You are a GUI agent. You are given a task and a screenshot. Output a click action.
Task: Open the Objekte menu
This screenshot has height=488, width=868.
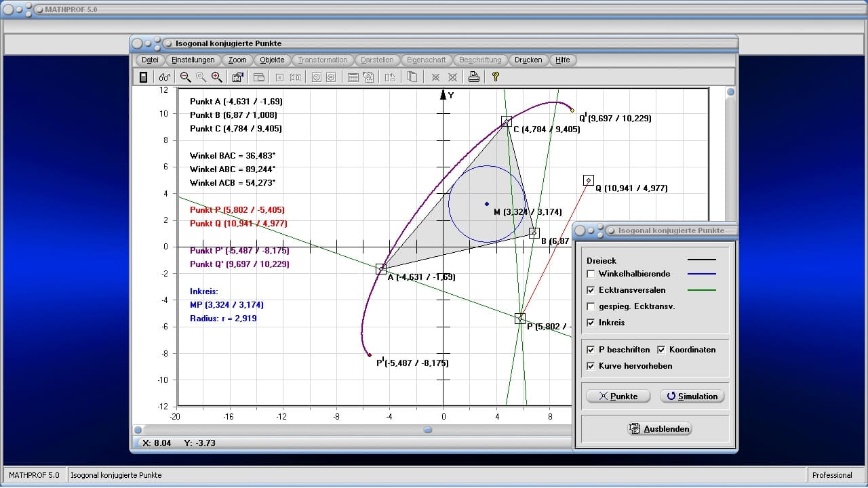click(x=273, y=60)
